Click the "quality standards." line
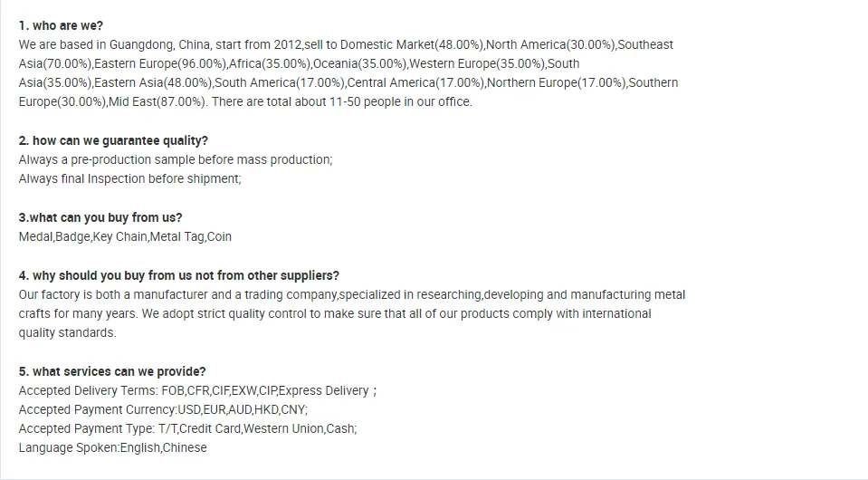The image size is (868, 480). [67, 332]
